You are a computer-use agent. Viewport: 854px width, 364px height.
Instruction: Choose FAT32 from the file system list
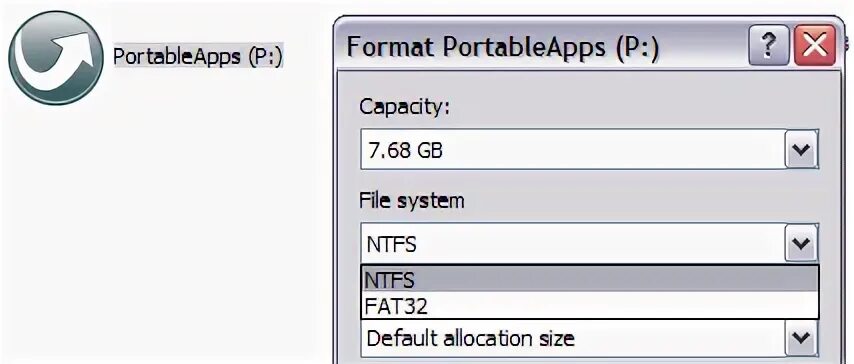coord(590,306)
